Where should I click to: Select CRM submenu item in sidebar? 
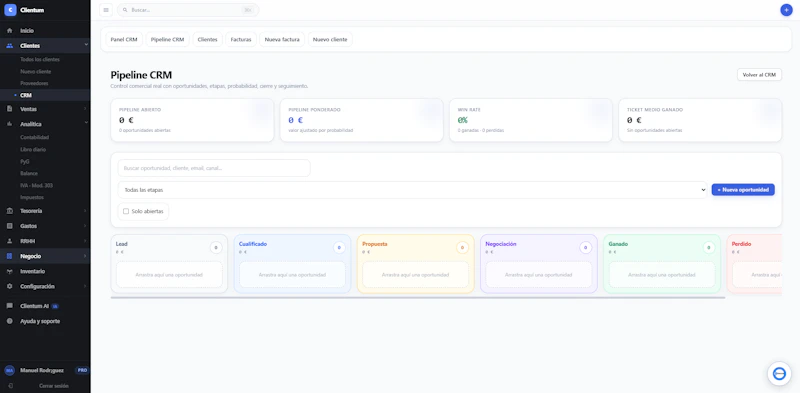coord(26,95)
